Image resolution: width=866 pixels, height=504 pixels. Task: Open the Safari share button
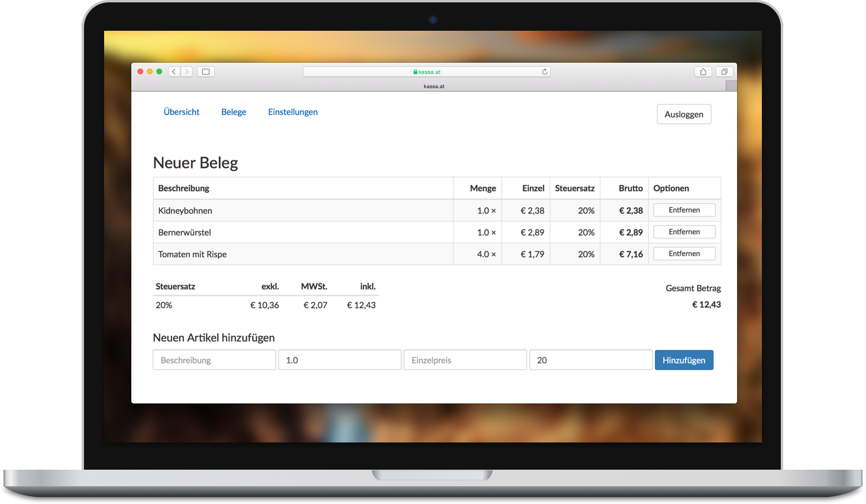[x=703, y=72]
